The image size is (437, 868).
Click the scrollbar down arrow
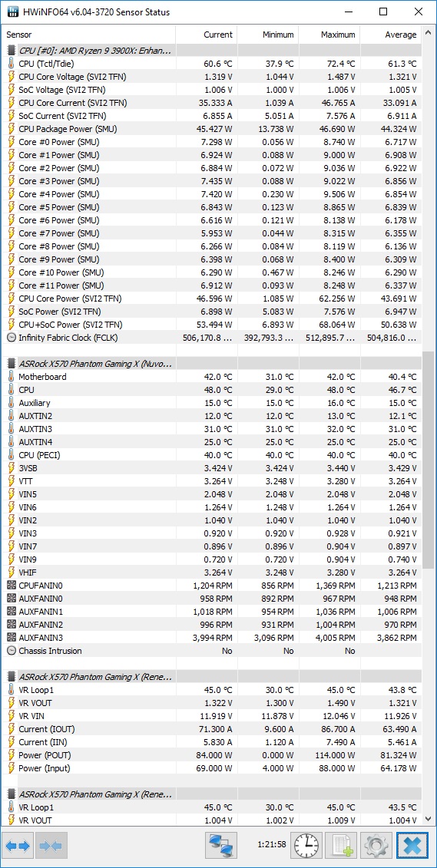pos(428,818)
